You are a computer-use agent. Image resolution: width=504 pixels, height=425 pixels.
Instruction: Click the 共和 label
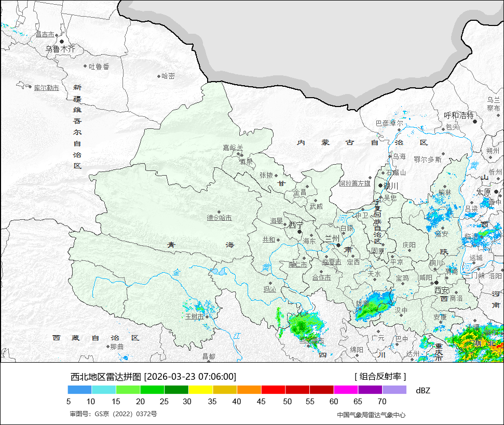pyautogui.click(x=269, y=240)
